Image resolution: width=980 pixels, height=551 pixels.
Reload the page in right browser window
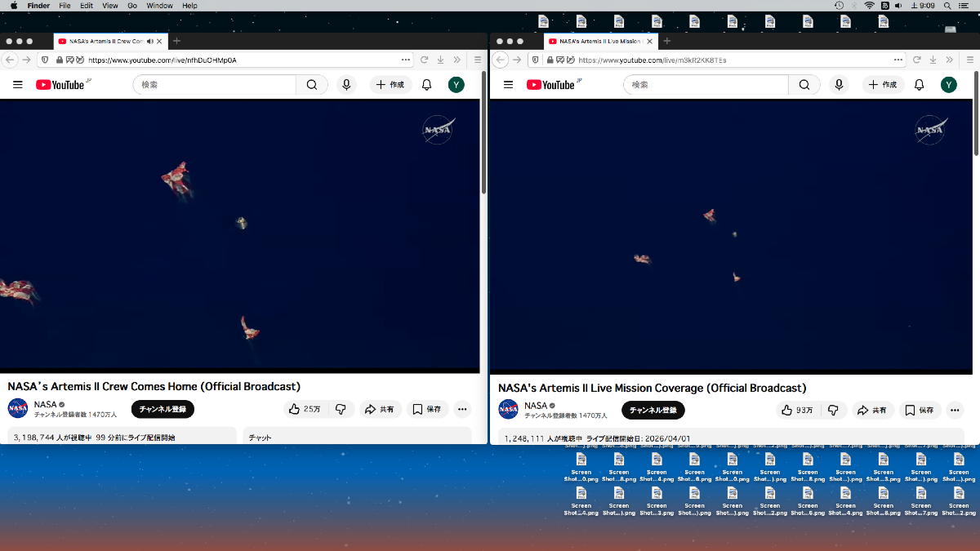coord(917,60)
